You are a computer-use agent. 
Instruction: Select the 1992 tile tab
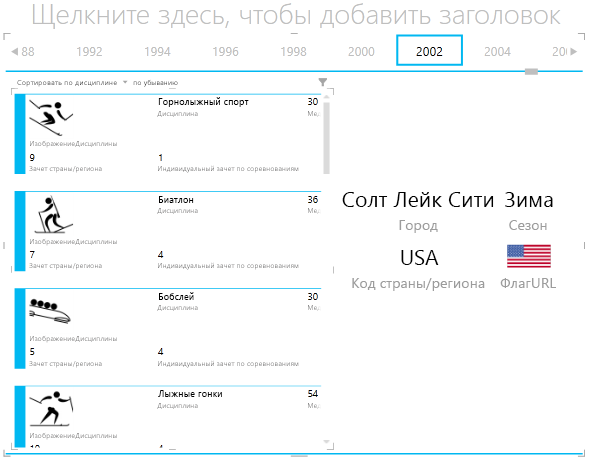pos(89,51)
